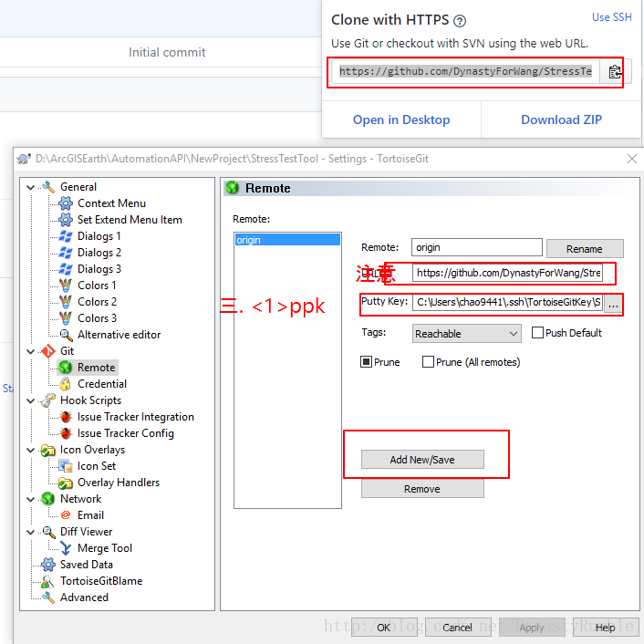
Task: Click the Dialogs 1 windows icon
Action: (x=66, y=236)
